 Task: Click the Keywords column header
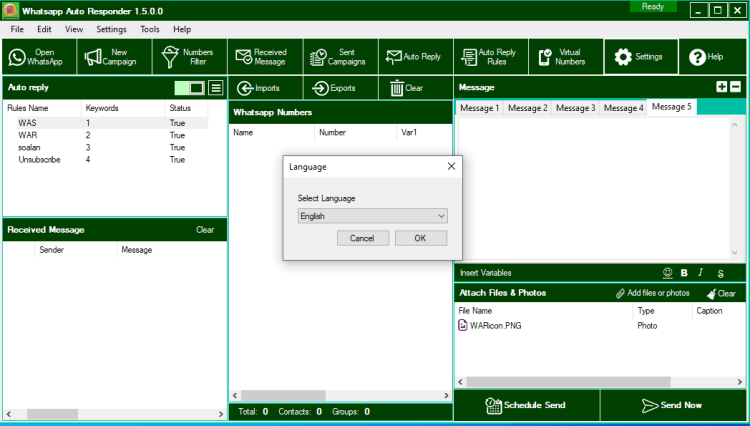click(123, 108)
